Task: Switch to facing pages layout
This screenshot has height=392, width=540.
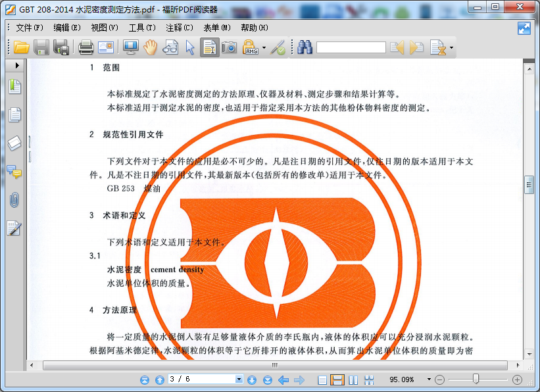Action: pos(353,380)
